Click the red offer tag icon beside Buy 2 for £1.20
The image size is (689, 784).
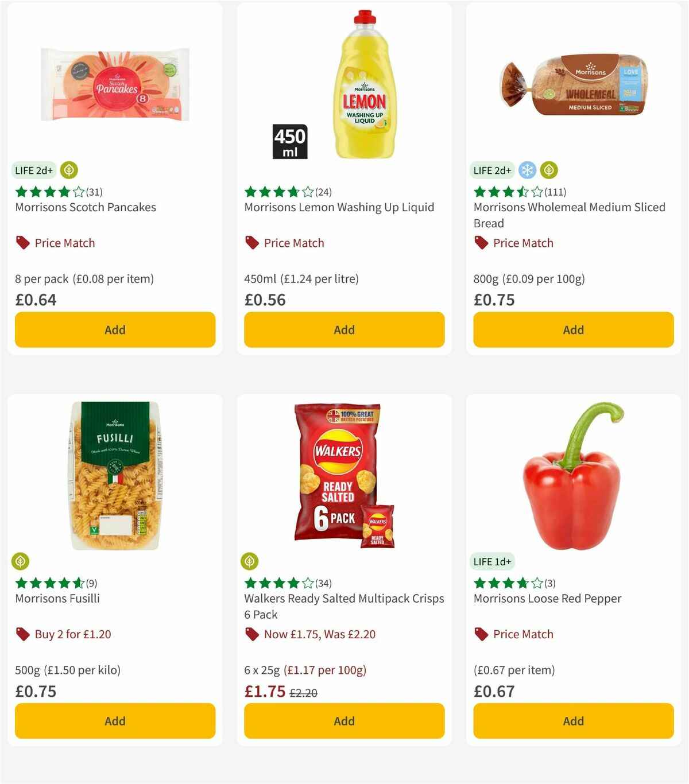(22, 634)
